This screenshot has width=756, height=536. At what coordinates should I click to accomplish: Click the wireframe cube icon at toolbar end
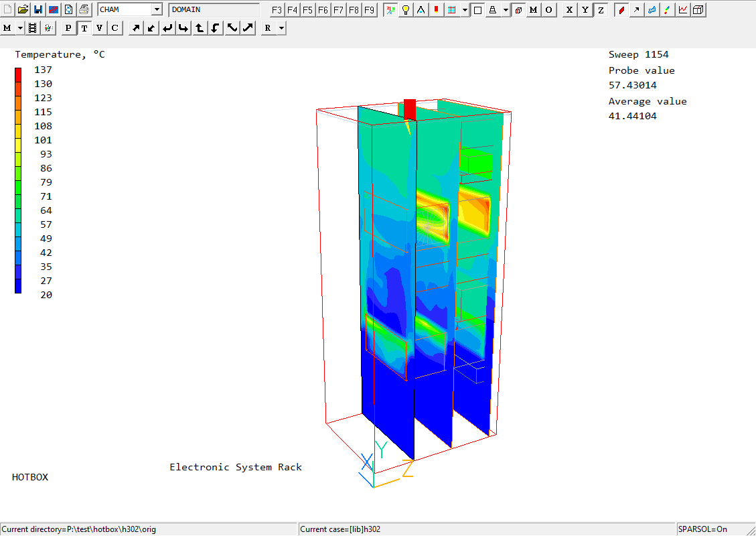(698, 9)
